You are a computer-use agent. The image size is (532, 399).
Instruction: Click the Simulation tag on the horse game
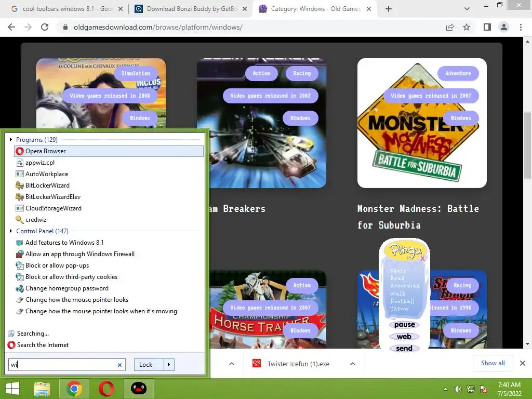(x=136, y=73)
